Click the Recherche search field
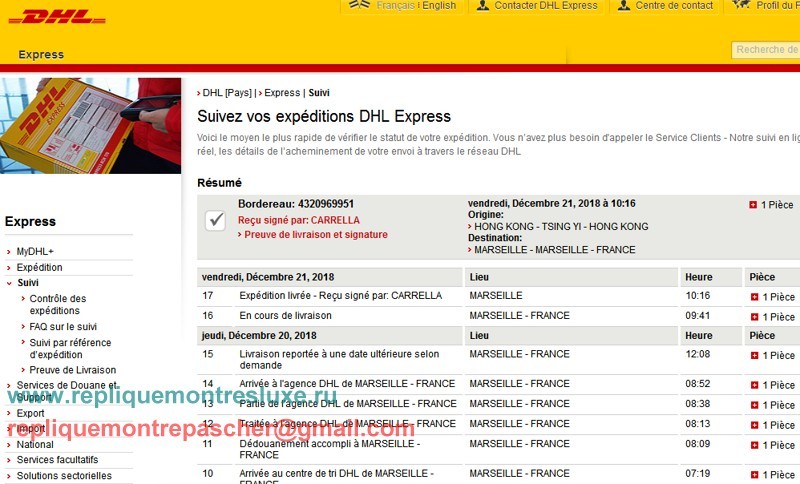This screenshot has height=484, width=800. (x=765, y=49)
